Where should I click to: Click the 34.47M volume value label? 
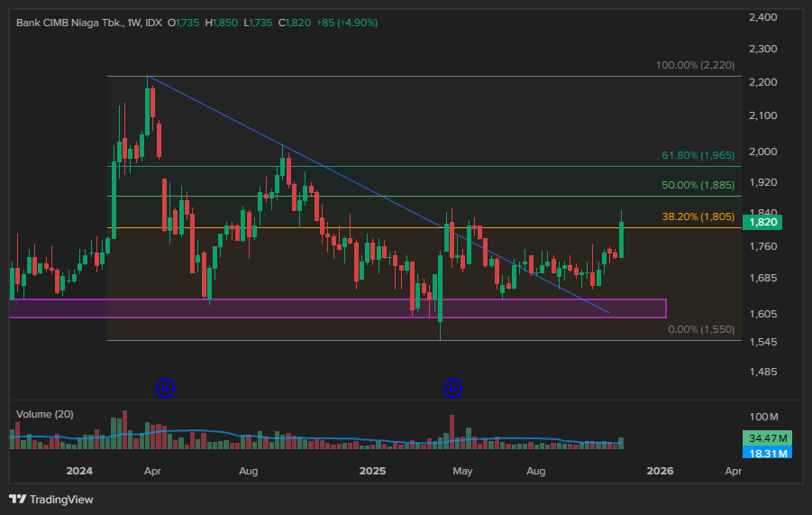point(769,437)
